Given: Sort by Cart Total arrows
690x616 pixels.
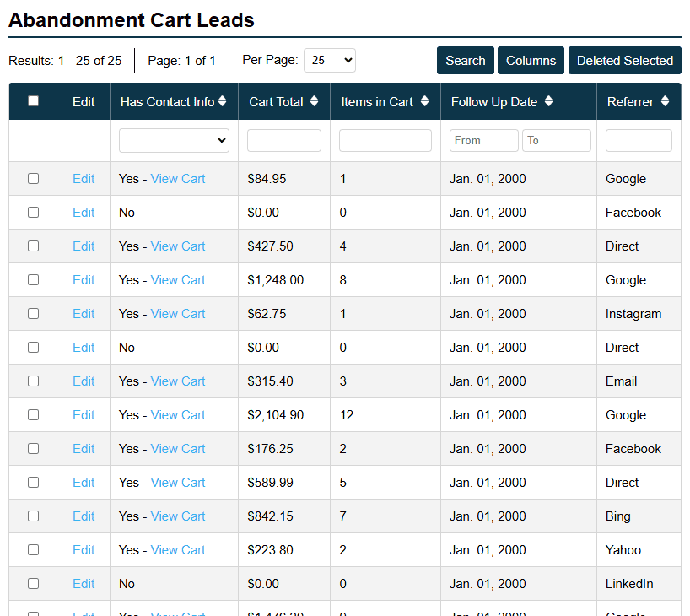Looking at the screenshot, I should click(x=314, y=101).
